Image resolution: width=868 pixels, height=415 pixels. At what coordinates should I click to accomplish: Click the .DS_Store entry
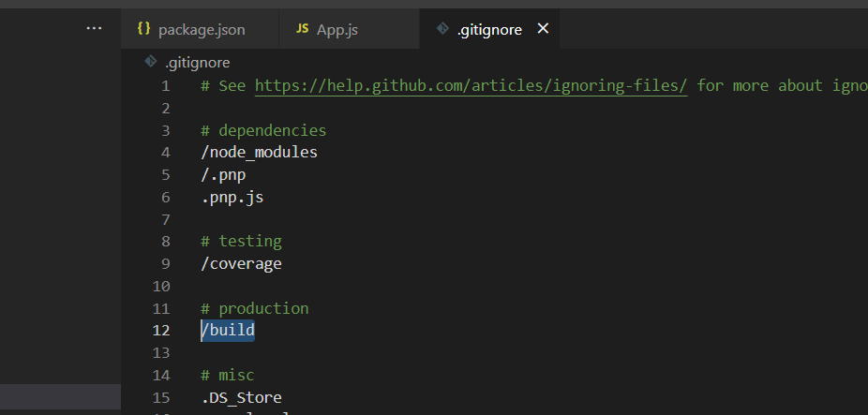point(241,397)
